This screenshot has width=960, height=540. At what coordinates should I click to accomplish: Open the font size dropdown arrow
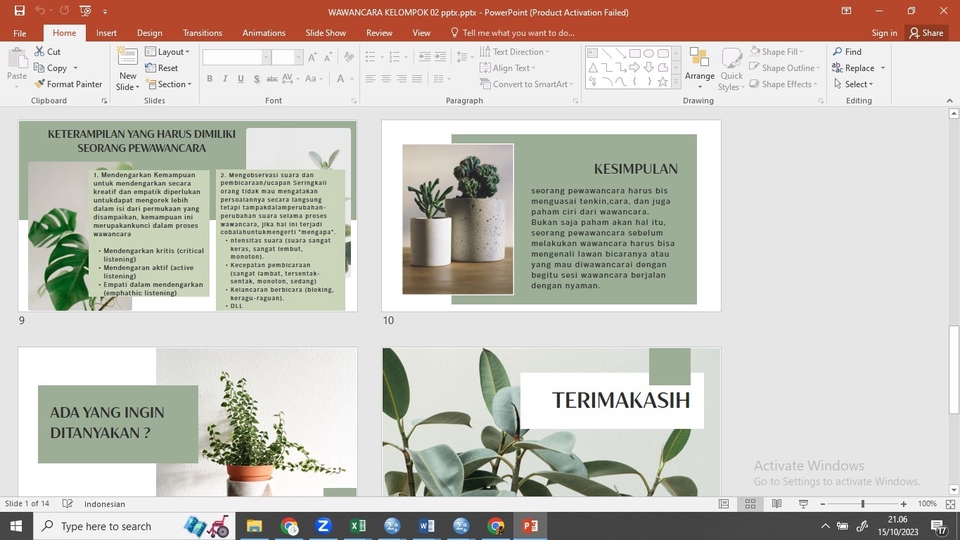298,58
